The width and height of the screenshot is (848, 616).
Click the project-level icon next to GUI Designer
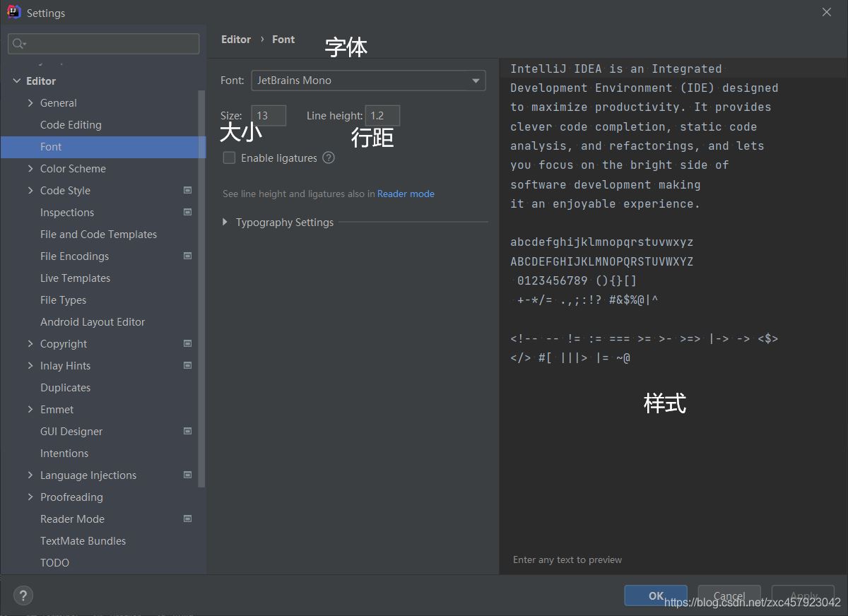tap(187, 431)
